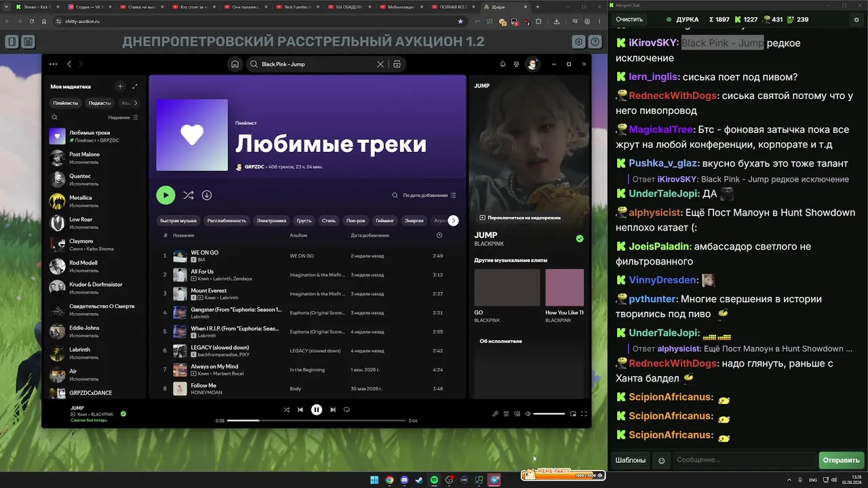Open Spotify friends activity icon
The width and height of the screenshot is (868, 488).
tap(517, 64)
